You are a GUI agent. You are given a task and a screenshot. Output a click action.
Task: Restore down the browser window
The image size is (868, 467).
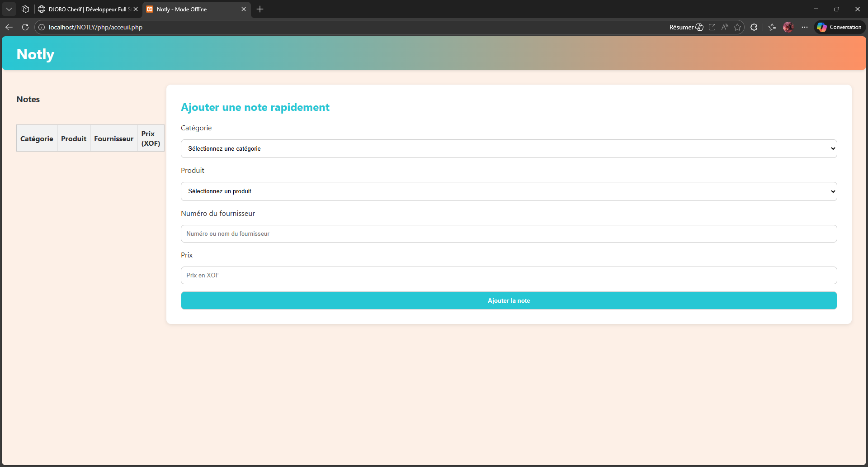coord(837,9)
